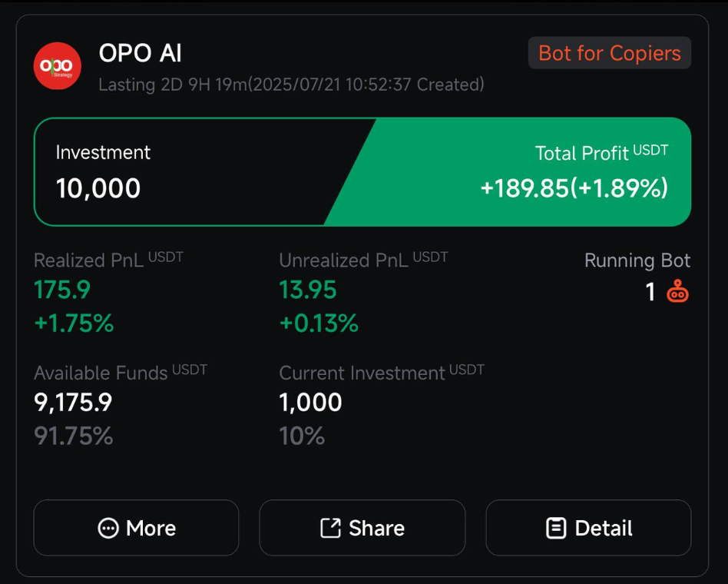
Task: Click the orange running bot robot icon
Action: [x=677, y=291]
